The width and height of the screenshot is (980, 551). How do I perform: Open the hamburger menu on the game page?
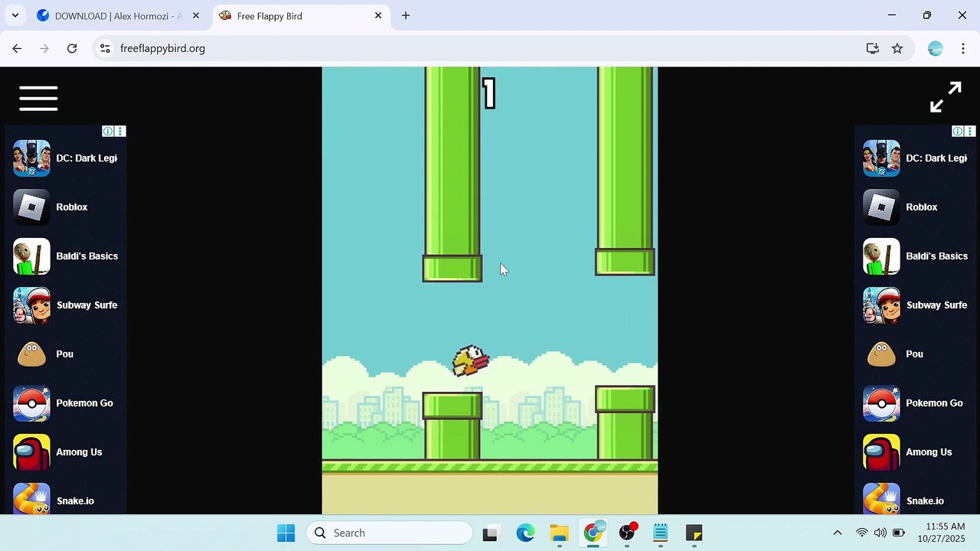tap(38, 98)
